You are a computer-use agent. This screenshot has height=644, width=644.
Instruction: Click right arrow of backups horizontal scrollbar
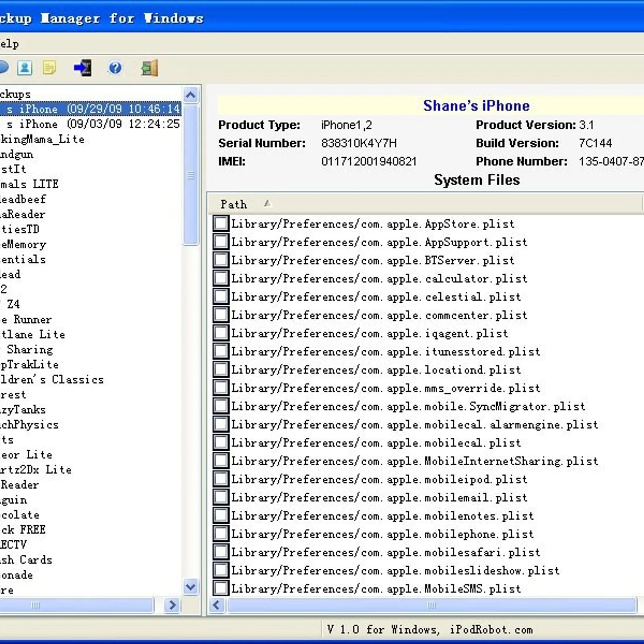click(172, 605)
